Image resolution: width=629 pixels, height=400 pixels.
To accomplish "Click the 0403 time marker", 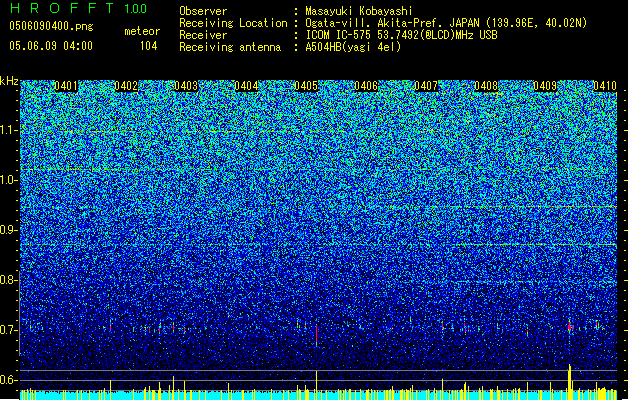I will coord(186,86).
